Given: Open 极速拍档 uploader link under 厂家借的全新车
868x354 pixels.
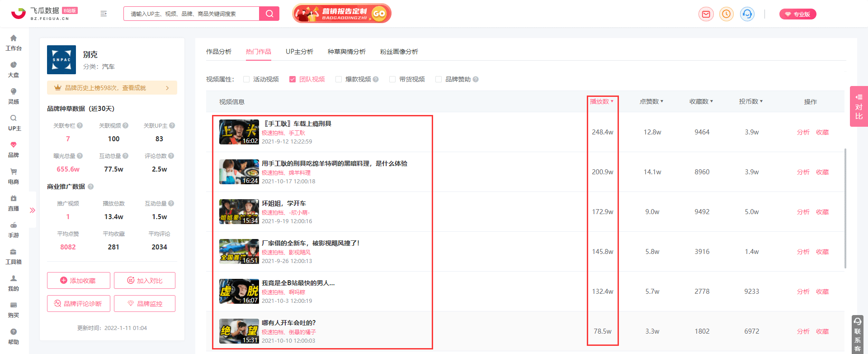Looking at the screenshot, I should (x=272, y=252).
